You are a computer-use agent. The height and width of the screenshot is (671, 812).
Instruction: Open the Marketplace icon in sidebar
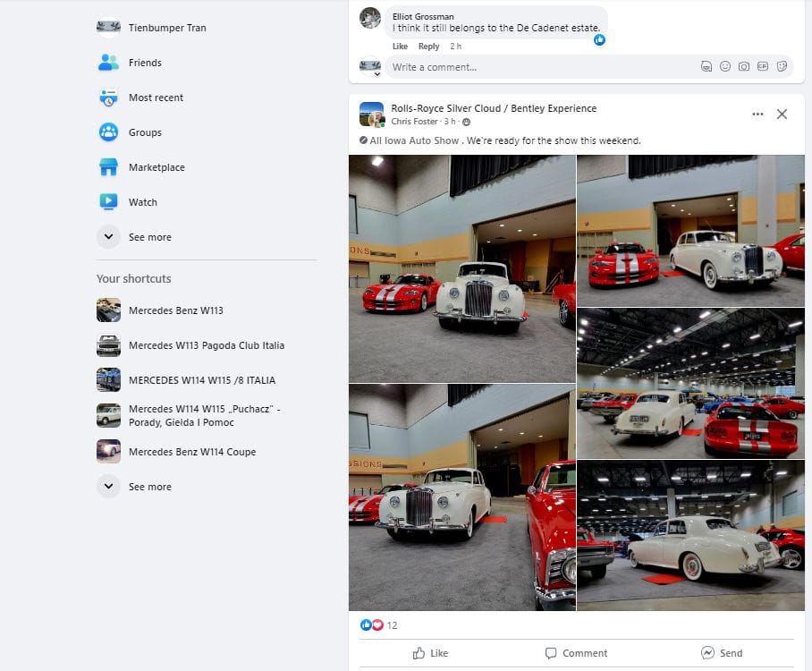[x=108, y=167]
